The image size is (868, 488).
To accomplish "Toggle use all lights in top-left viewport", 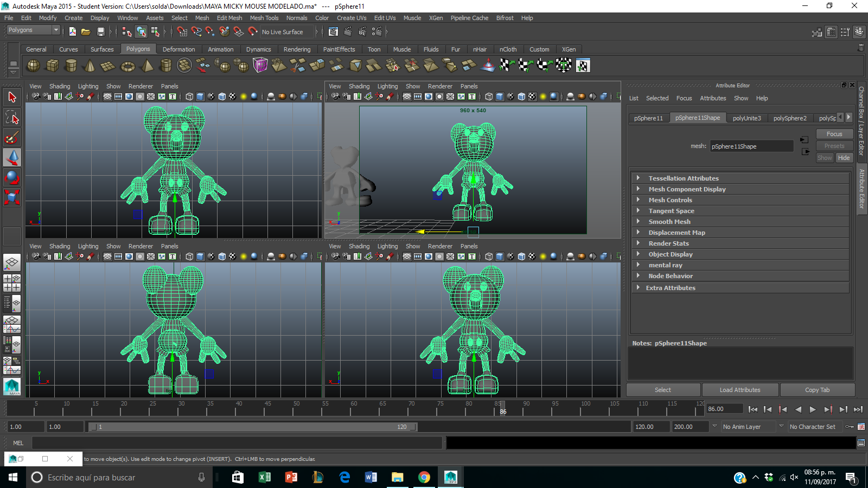I will [x=244, y=97].
